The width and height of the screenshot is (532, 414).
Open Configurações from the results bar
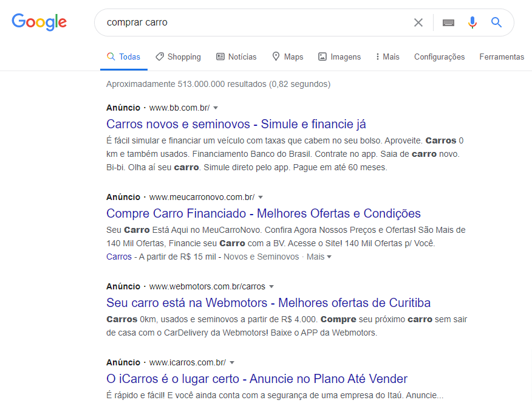pos(439,57)
